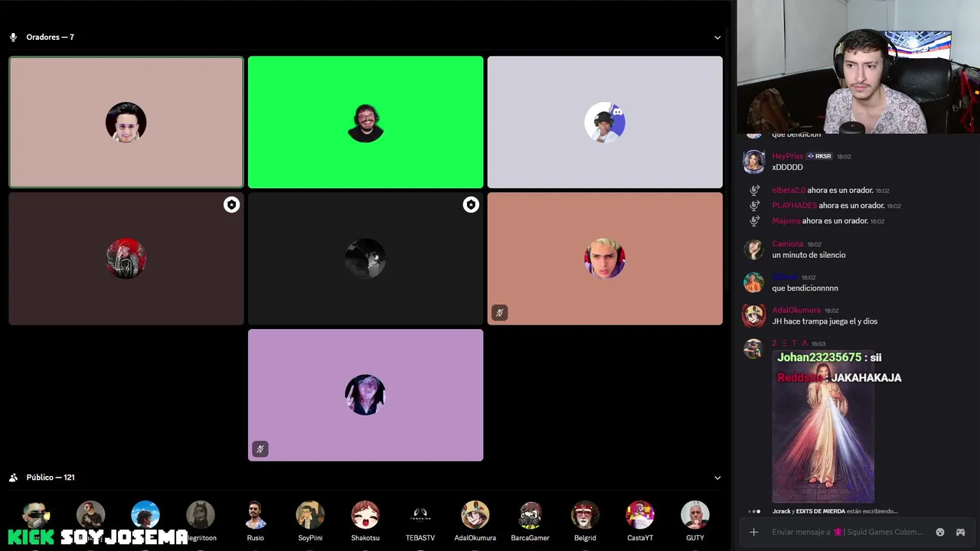Screen dimensions: 980x551
Task: Click elbeta2.0 username in chat
Action: [x=789, y=190]
